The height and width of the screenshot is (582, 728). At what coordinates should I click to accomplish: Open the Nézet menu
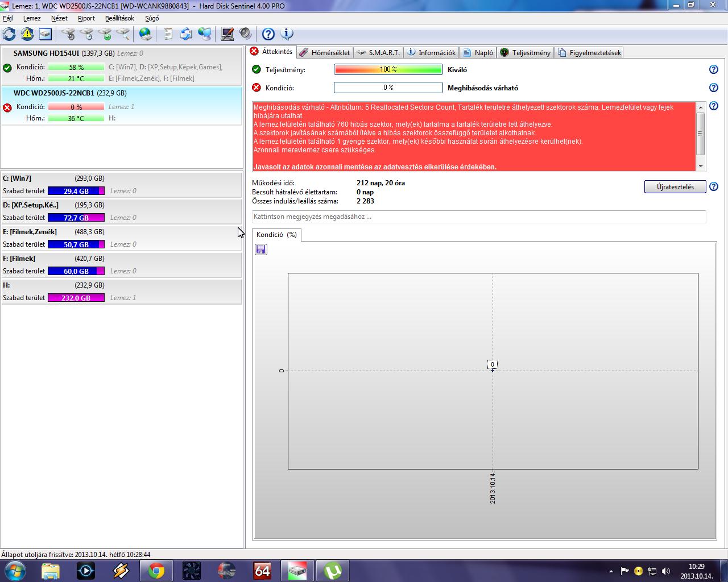[59, 18]
